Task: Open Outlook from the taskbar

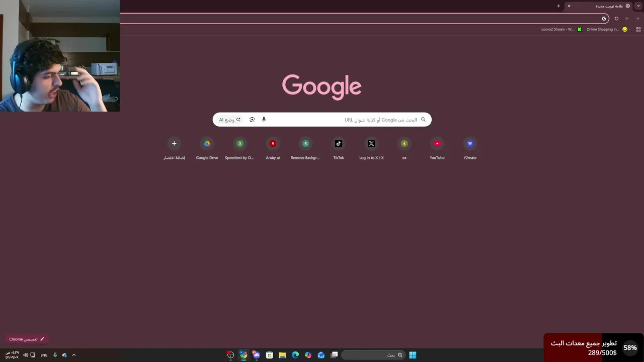Action: [x=321, y=355]
